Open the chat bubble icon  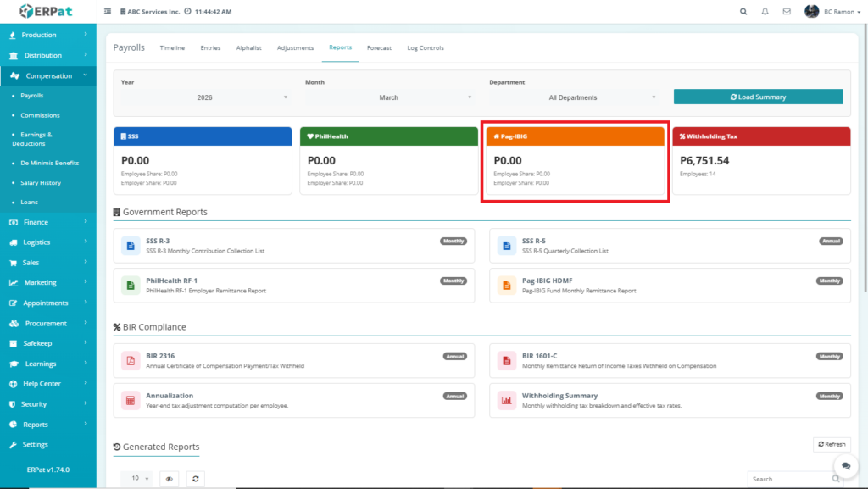pos(845,466)
